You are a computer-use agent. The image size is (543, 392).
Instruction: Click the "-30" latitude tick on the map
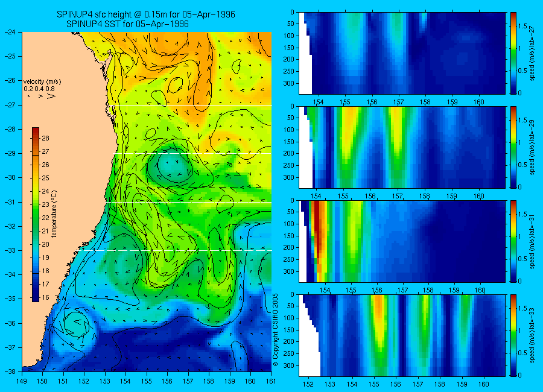click(x=10, y=177)
